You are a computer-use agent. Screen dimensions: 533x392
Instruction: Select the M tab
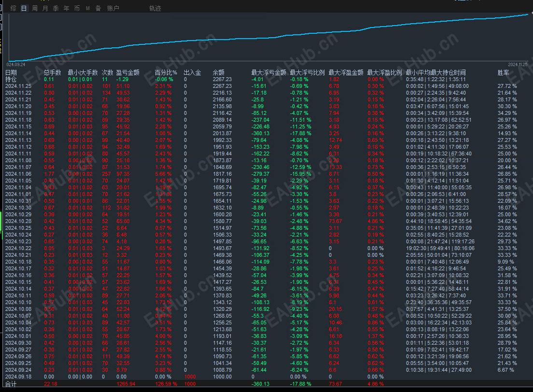coord(88,8)
